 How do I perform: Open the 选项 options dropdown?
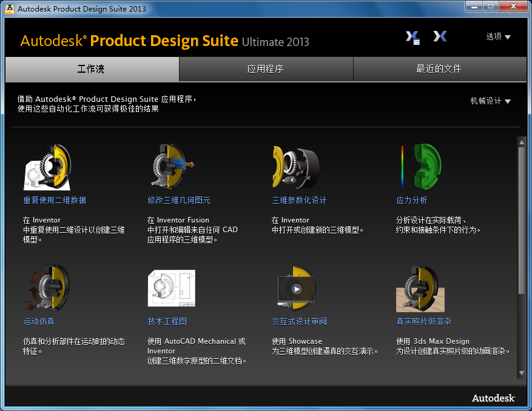tap(498, 36)
